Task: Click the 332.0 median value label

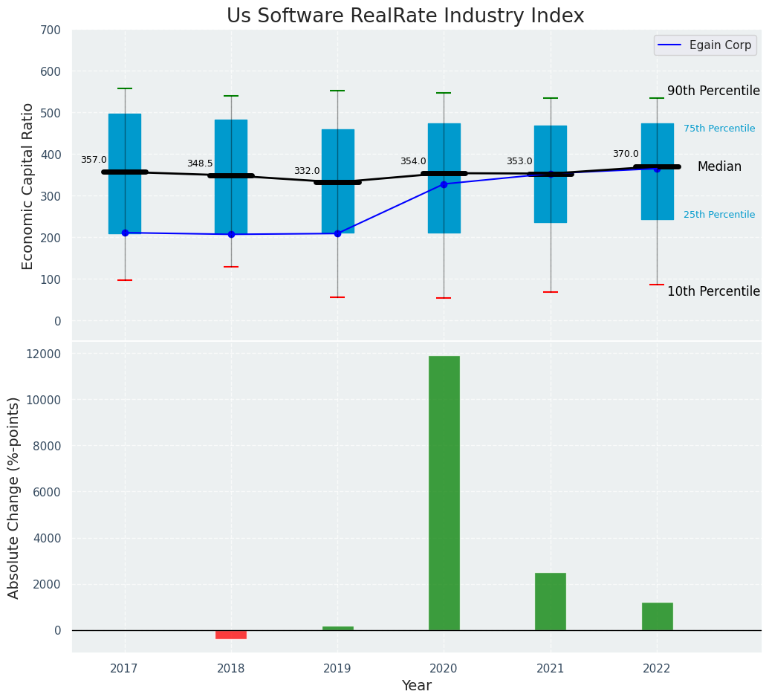Action: click(x=306, y=171)
